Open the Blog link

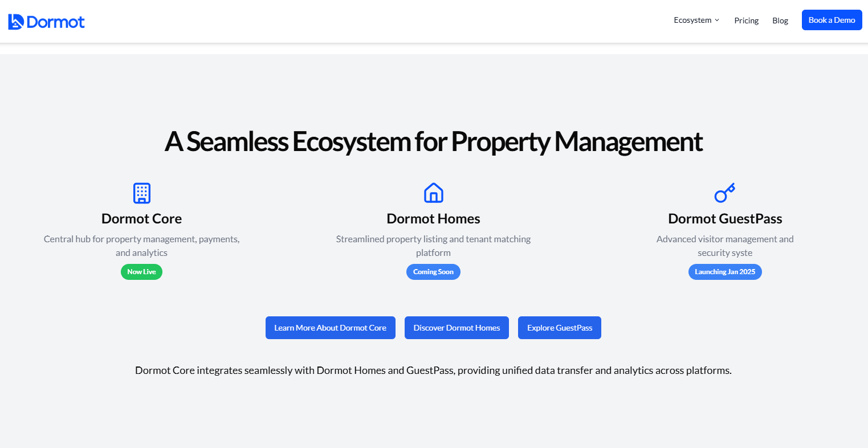coord(780,21)
